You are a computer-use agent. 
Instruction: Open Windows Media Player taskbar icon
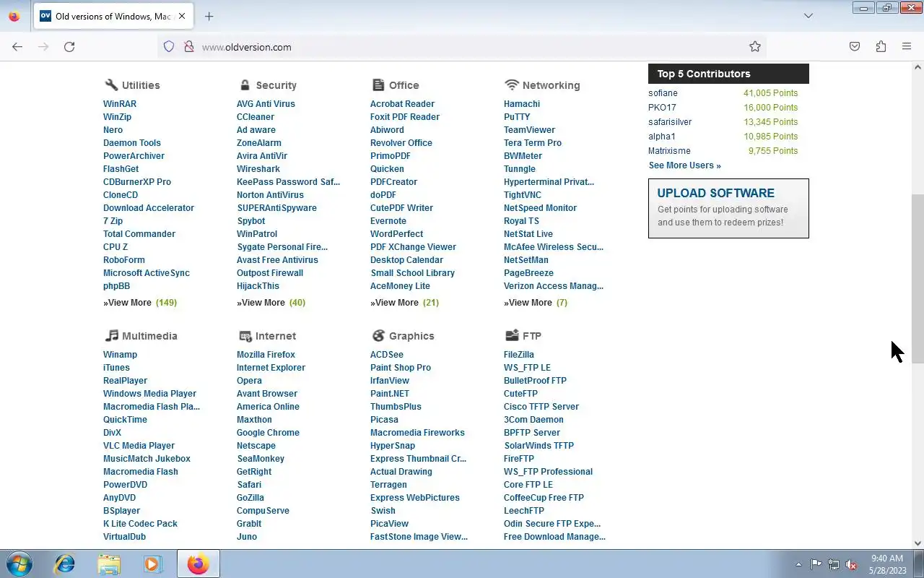[x=153, y=564]
